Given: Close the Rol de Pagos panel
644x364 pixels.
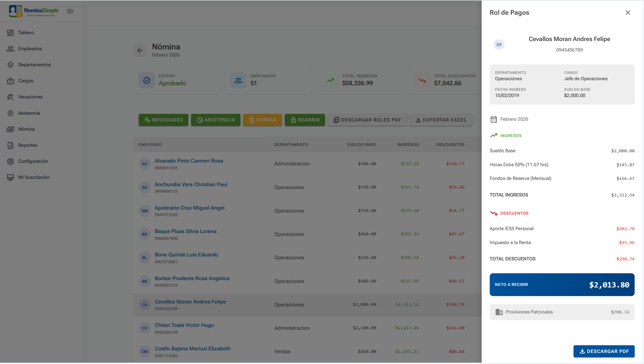Looking at the screenshot, I should tap(628, 13).
